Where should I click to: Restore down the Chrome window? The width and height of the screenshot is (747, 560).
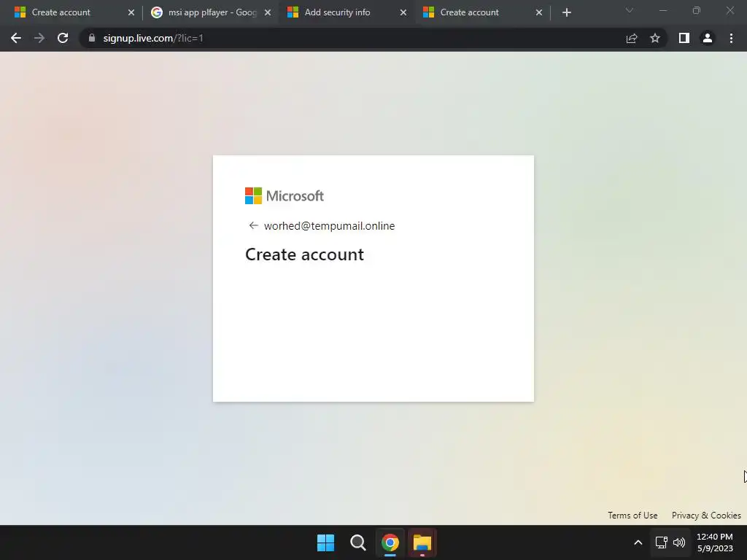point(697,10)
